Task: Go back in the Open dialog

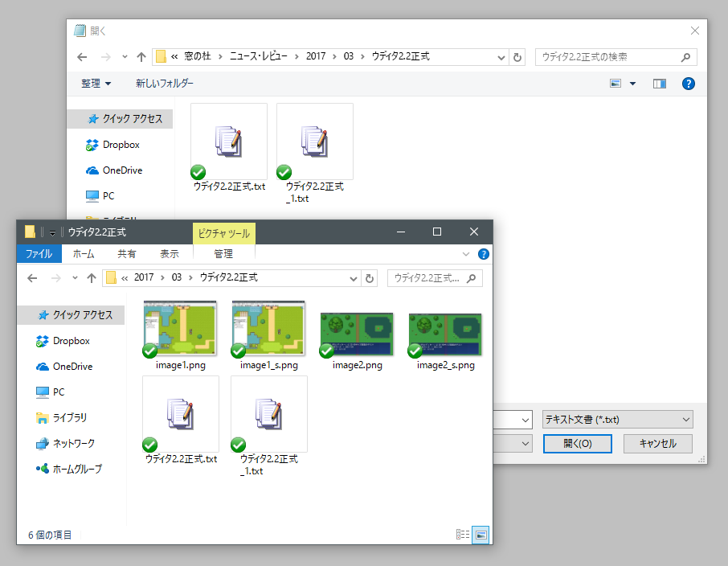Action: 82,57
